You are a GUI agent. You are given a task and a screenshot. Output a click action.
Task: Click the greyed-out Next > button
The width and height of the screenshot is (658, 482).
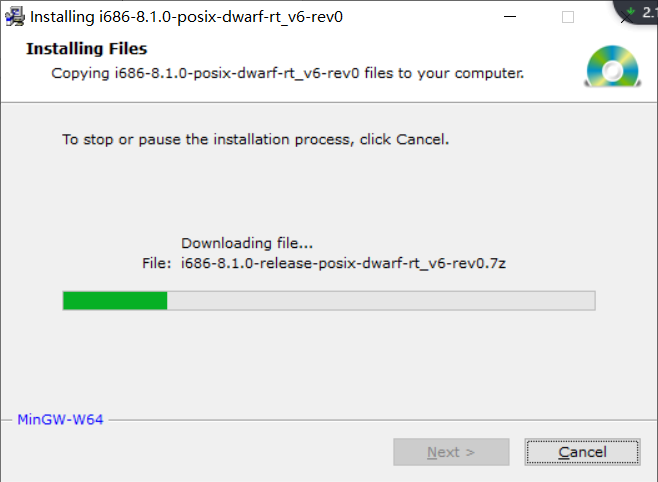click(x=451, y=452)
